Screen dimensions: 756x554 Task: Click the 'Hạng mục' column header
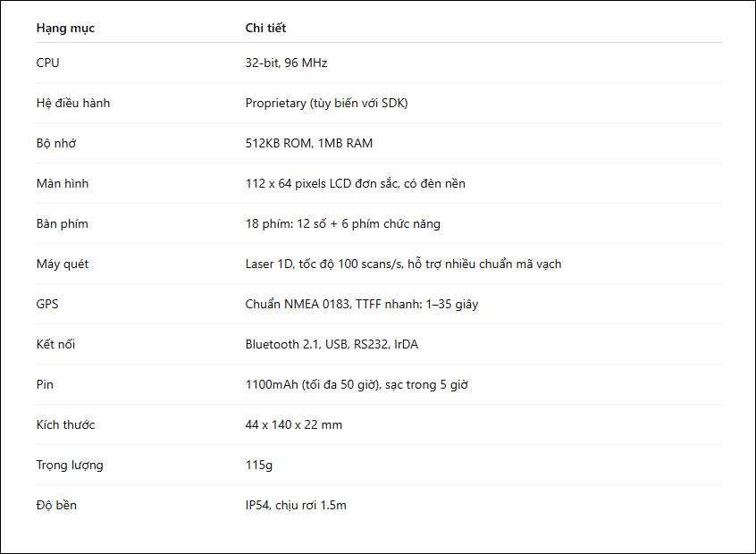point(65,29)
